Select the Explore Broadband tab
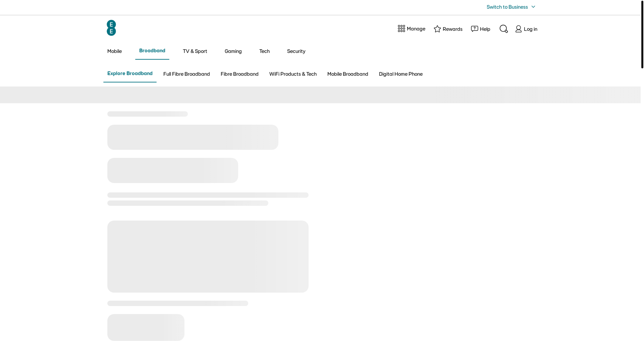The width and height of the screenshot is (644, 362). pyautogui.click(x=130, y=73)
